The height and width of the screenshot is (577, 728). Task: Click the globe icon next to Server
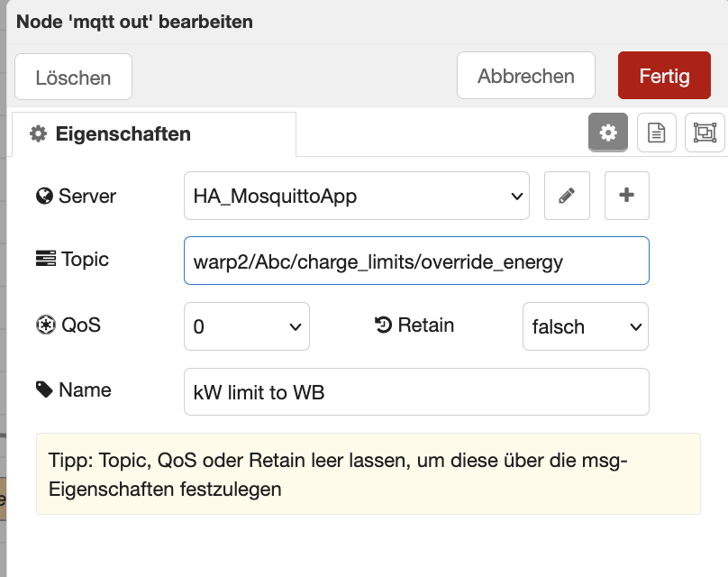[44, 196]
